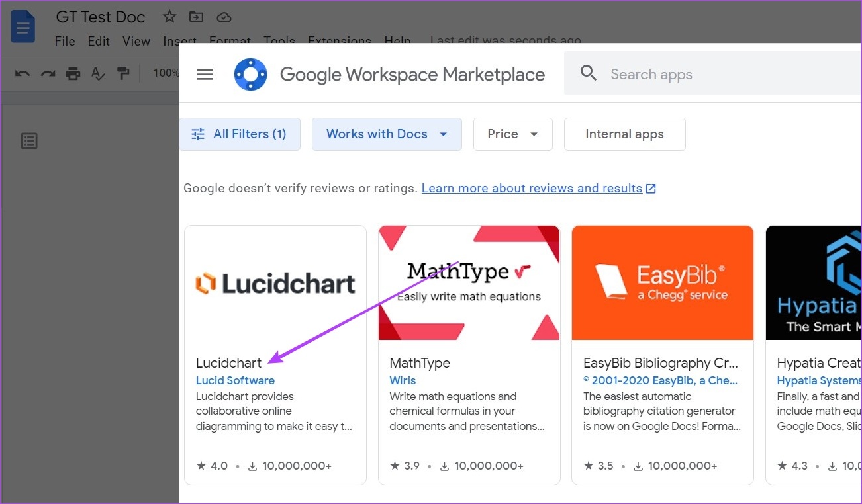This screenshot has height=504, width=862.
Task: Open the 2001-2020 EasyBib developer link
Action: pos(660,380)
